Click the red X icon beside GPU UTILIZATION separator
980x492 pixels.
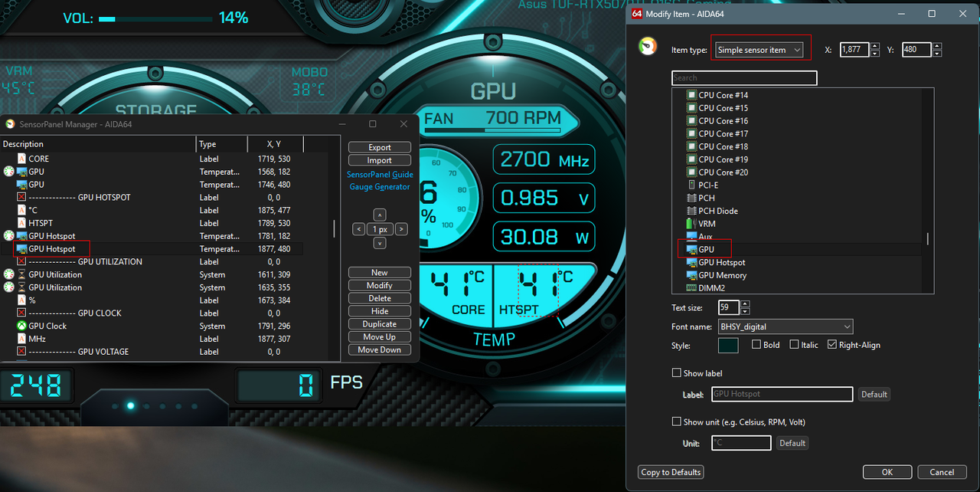[21, 261]
